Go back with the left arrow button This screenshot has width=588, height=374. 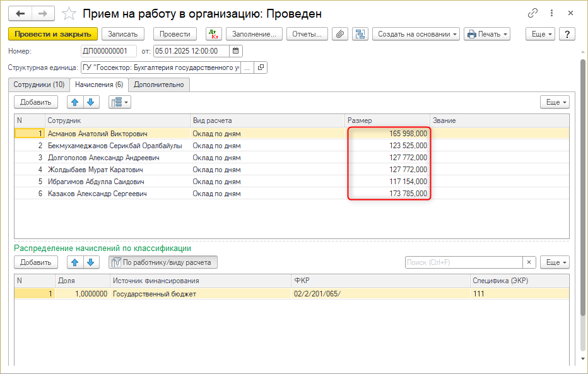click(20, 13)
